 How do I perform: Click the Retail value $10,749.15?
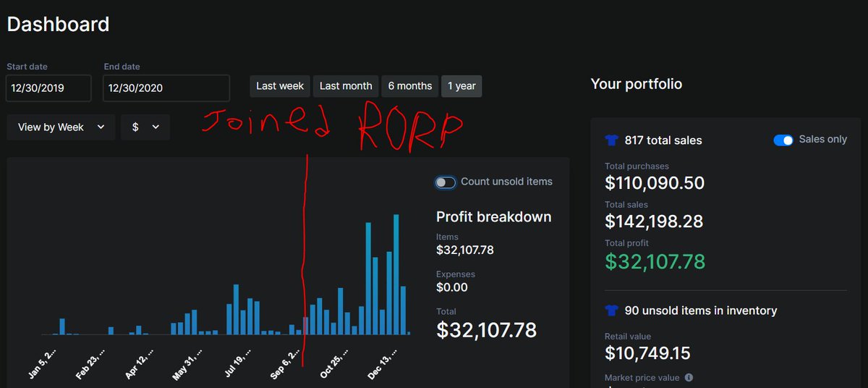pyautogui.click(x=647, y=353)
